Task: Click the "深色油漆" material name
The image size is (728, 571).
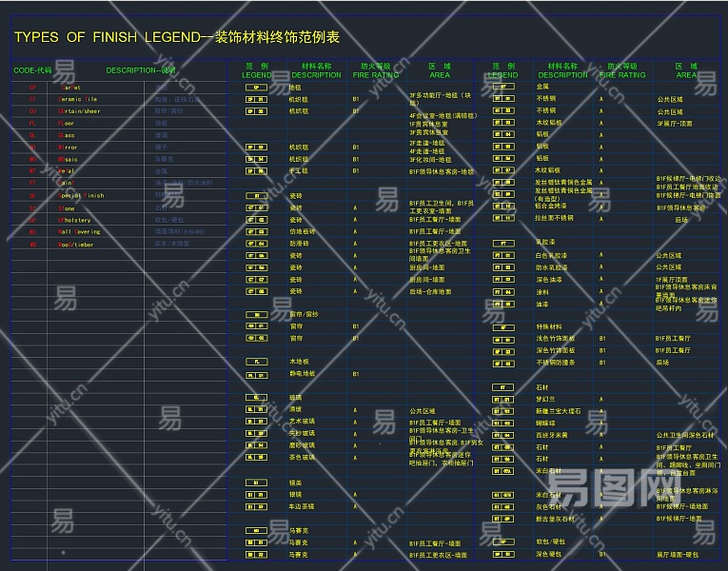Action: (x=549, y=280)
